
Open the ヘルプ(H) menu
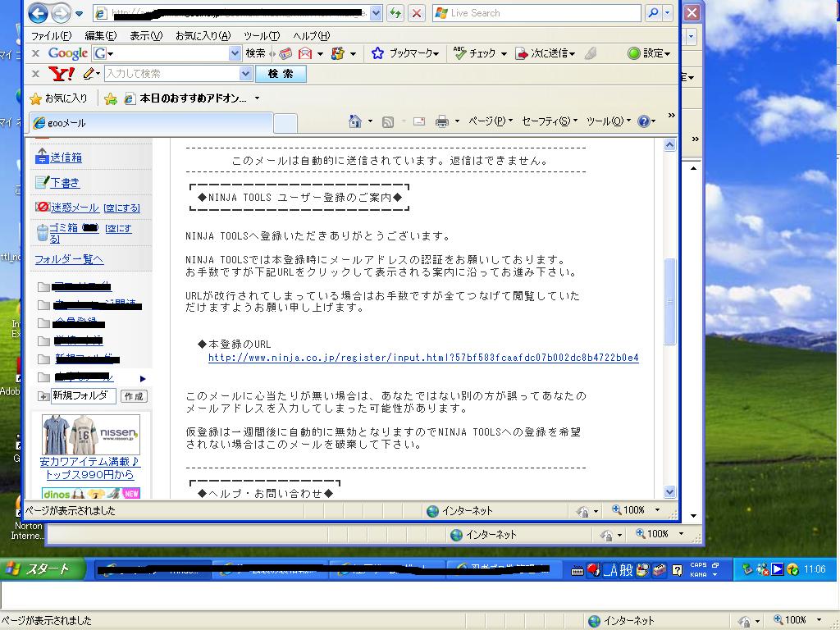coord(311,36)
